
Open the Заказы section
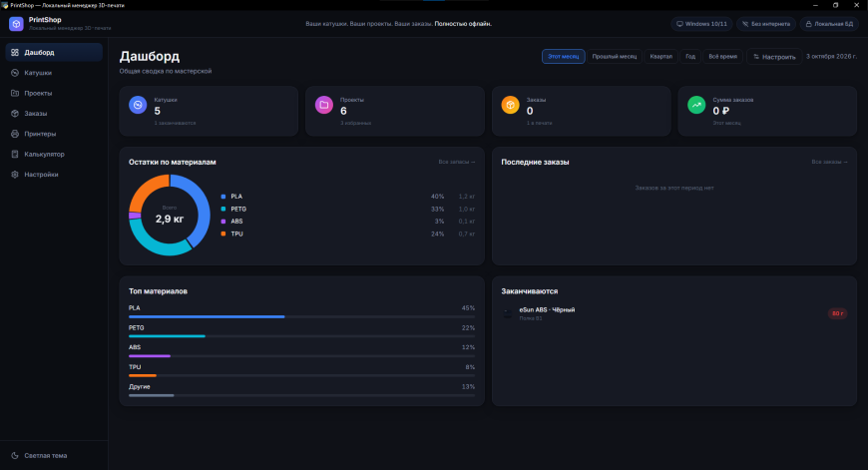pyautogui.click(x=54, y=114)
